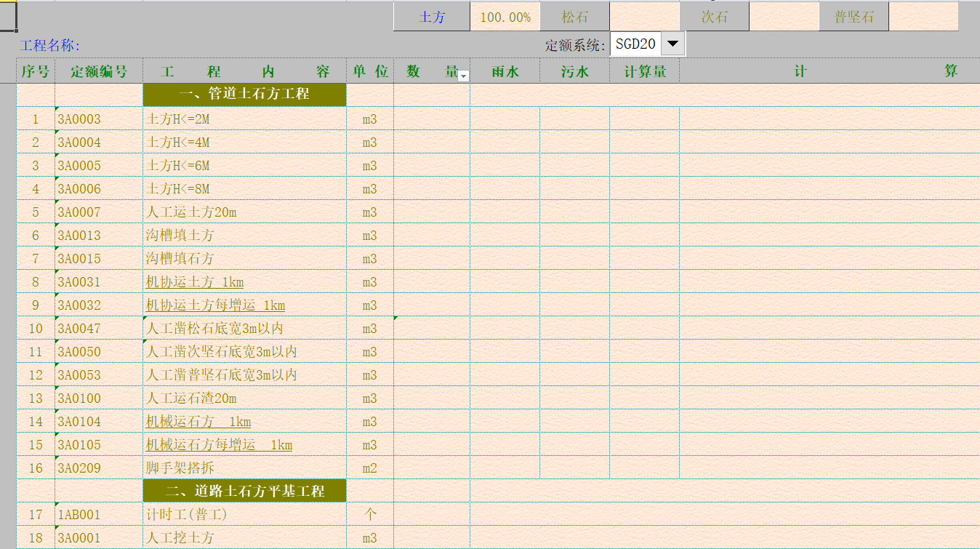Select the empty value cell after 普坚石

tap(923, 17)
